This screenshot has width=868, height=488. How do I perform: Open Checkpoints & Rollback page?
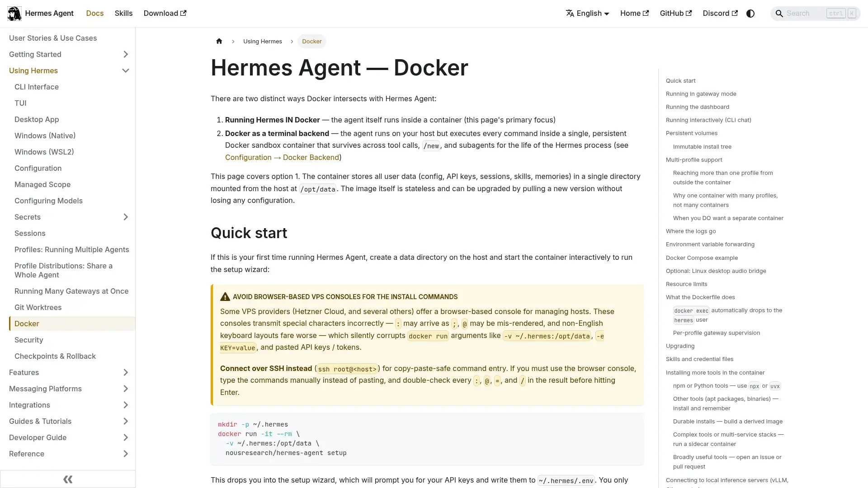(55, 356)
